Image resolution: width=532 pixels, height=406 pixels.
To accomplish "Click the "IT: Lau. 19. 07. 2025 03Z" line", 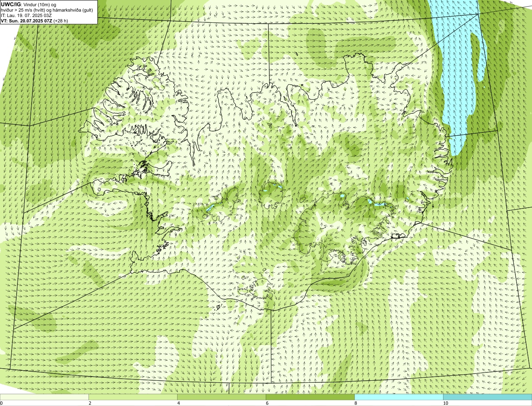I will pyautogui.click(x=26, y=15).
